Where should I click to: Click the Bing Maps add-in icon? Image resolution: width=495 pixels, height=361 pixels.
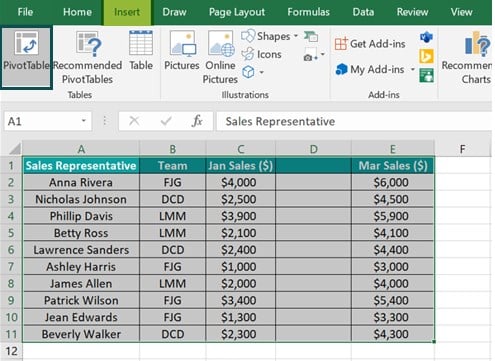(426, 56)
